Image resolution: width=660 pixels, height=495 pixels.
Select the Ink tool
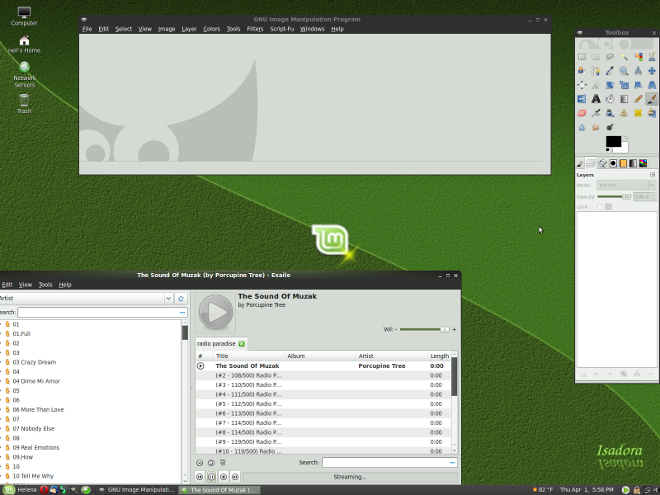[x=610, y=113]
